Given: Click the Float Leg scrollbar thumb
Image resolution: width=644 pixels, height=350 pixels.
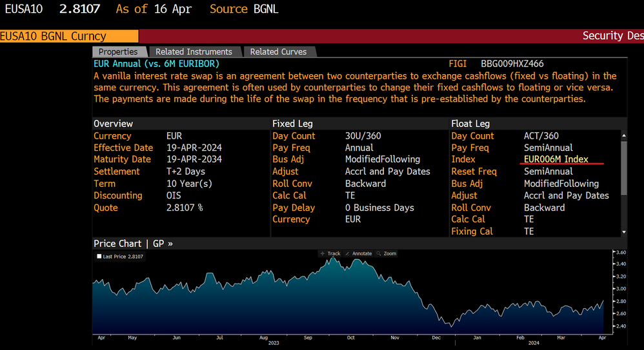Looking at the screenshot, I should (623, 168).
